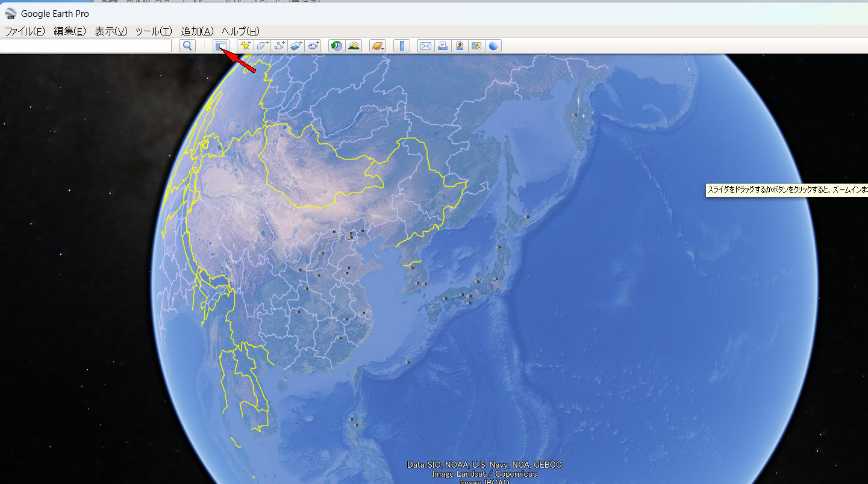Expand the ツール menu

[154, 31]
